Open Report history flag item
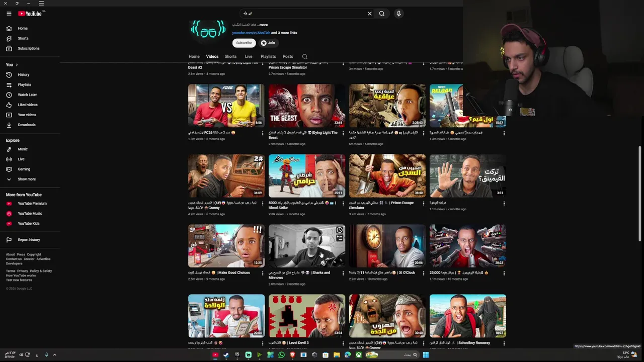 click(x=30, y=240)
